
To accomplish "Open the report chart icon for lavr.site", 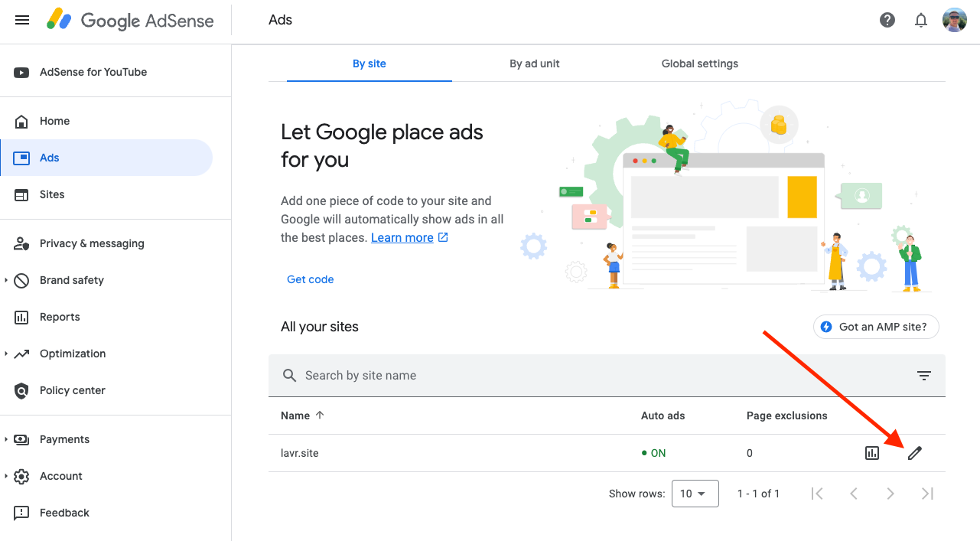I will click(872, 453).
